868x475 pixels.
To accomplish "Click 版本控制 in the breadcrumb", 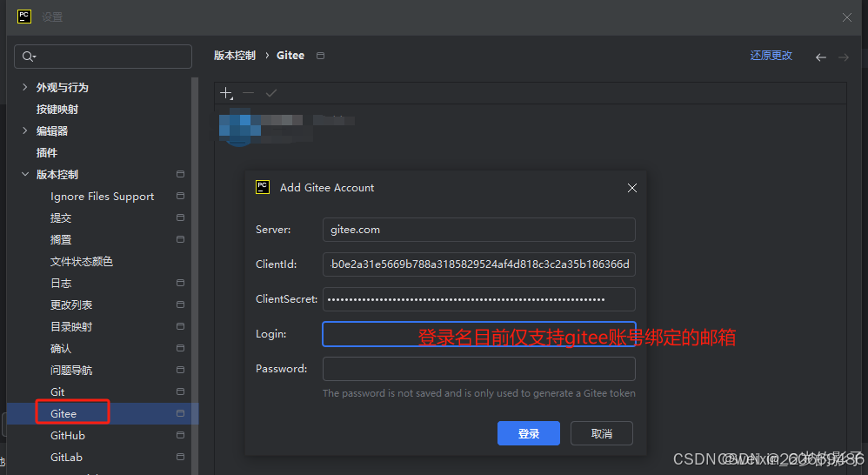I will (235, 56).
